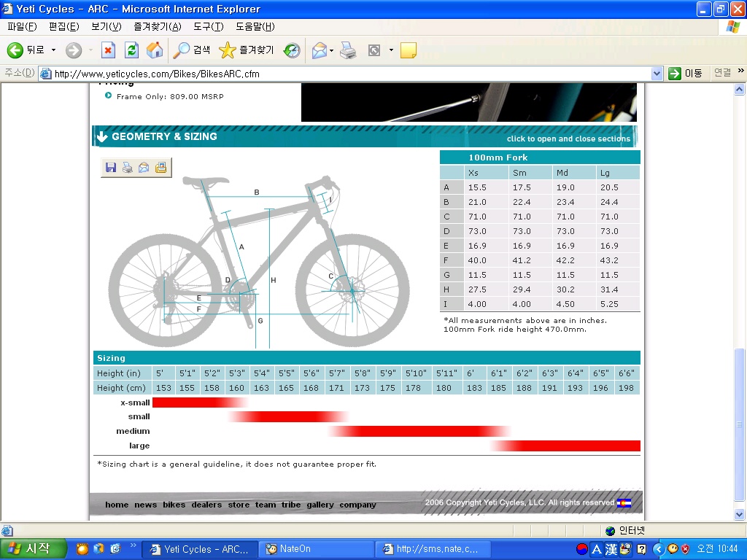Open the 도움말(H) menu
Image resolution: width=747 pixels, height=560 pixels.
(x=255, y=27)
